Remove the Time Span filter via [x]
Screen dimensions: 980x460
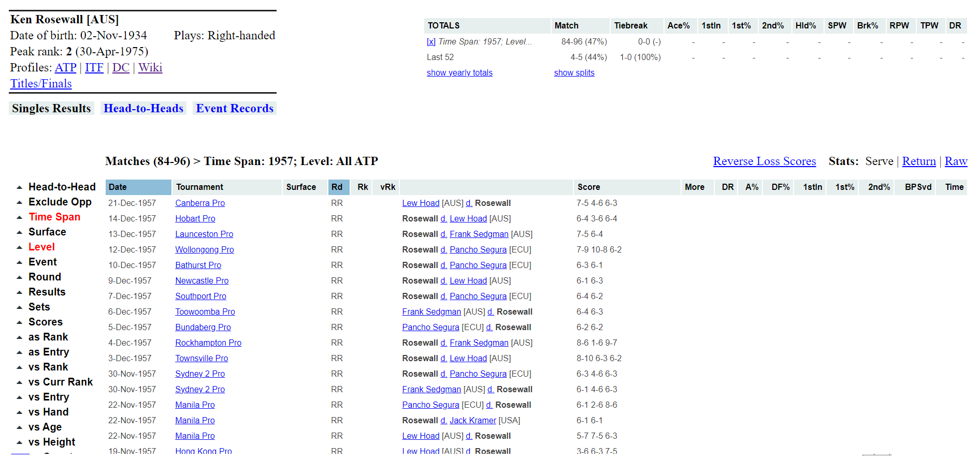pos(431,42)
